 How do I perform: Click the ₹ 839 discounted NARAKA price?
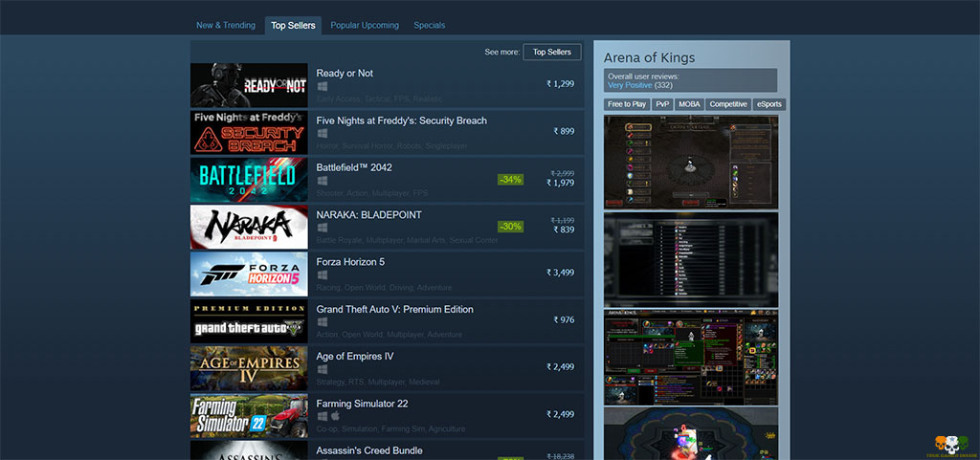coord(564,230)
